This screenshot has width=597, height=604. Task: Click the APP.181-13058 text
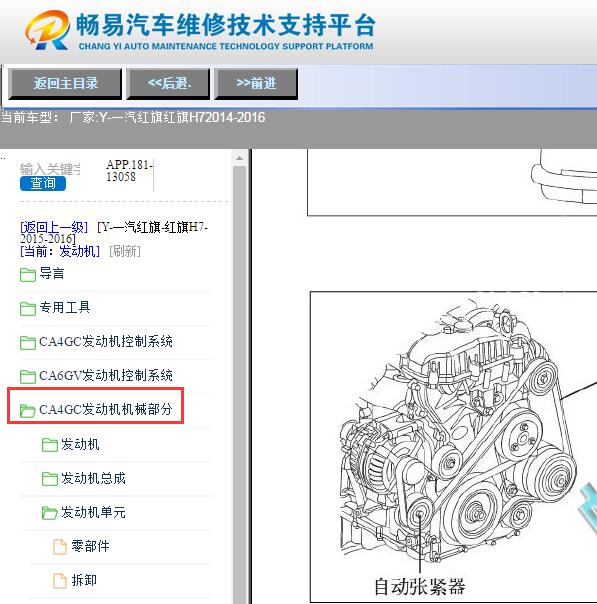(129, 171)
